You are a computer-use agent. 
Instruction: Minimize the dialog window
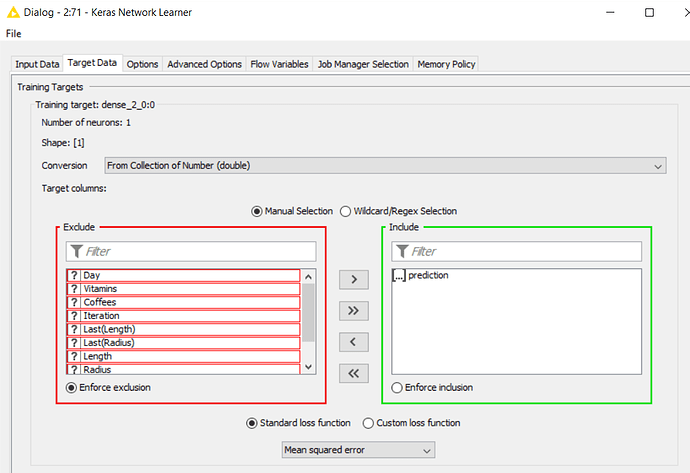point(610,12)
